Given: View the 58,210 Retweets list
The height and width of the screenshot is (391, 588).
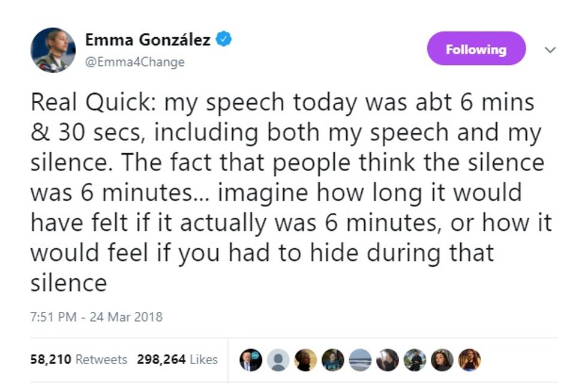Looking at the screenshot, I should pyautogui.click(x=79, y=359).
